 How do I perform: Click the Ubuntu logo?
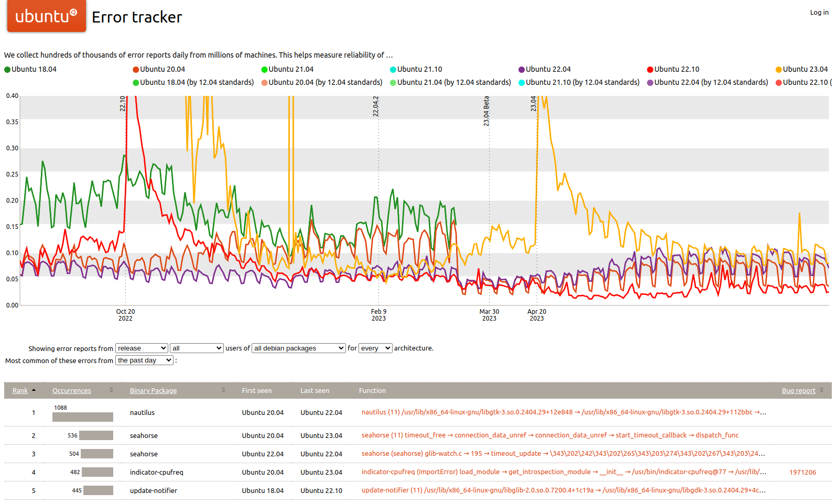[x=46, y=16]
